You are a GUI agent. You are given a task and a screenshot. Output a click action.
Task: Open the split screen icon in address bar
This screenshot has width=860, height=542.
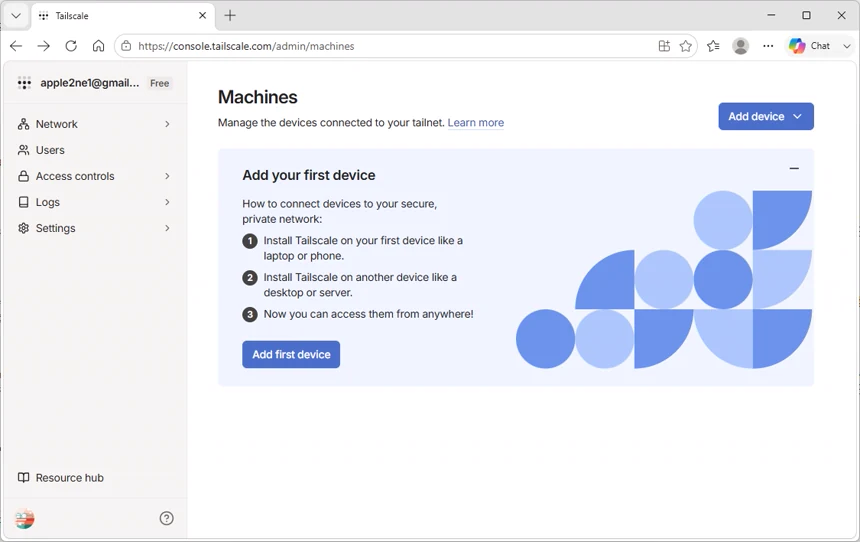coord(664,46)
